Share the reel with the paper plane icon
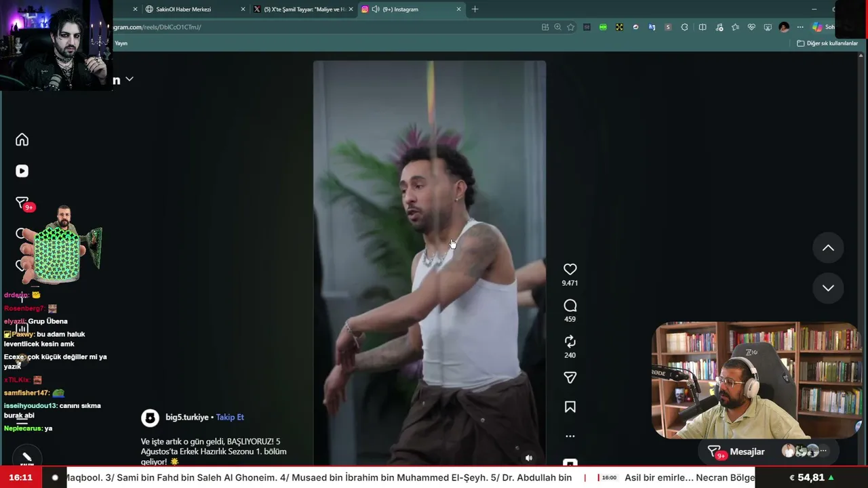The height and width of the screenshot is (488, 868). [570, 378]
